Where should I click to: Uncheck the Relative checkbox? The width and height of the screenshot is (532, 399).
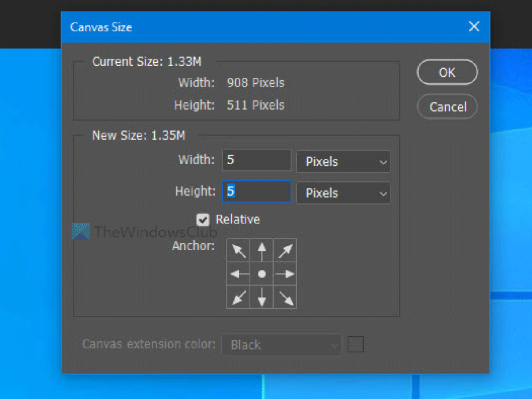pos(203,219)
